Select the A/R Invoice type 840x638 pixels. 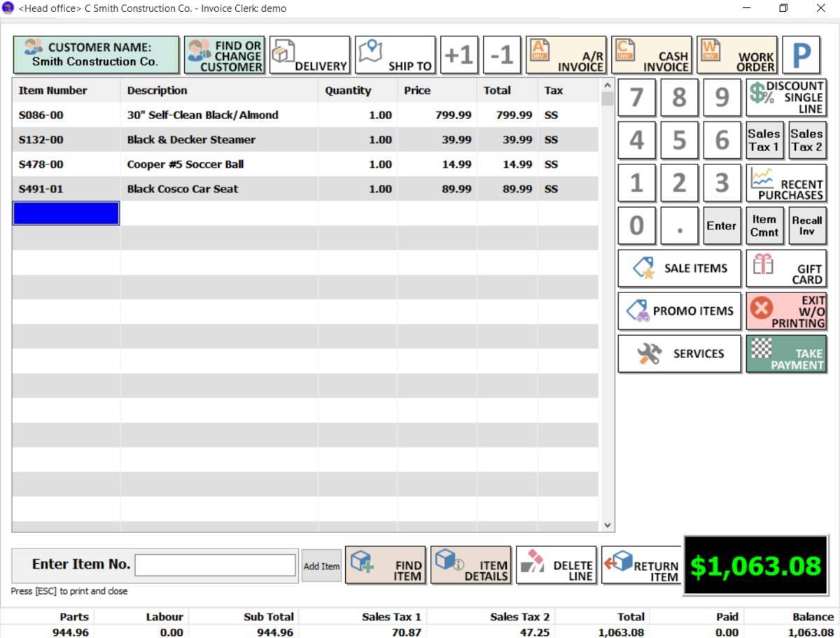567,55
